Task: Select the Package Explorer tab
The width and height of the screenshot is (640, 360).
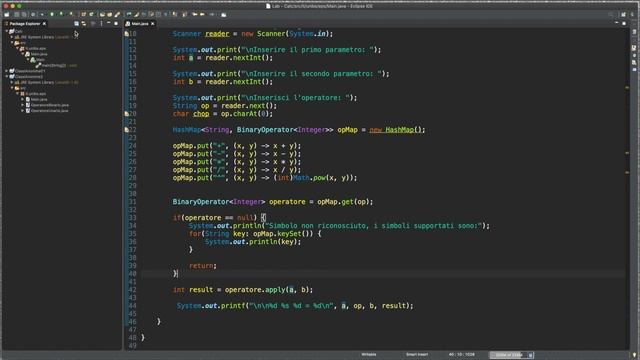Action: 24,24
